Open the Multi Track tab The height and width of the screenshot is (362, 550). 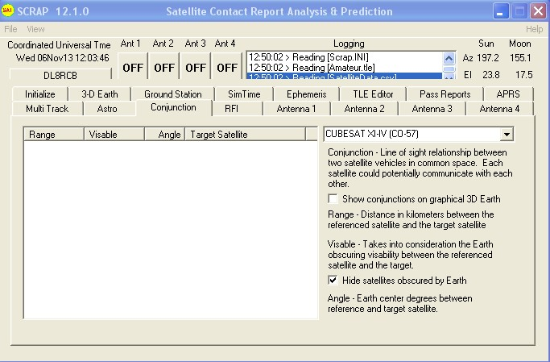[47, 109]
